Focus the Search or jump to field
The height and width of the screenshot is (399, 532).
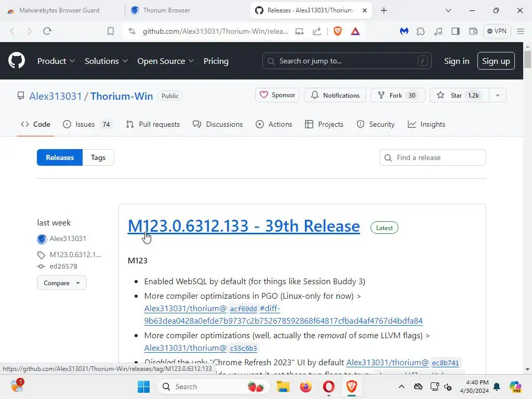347,61
